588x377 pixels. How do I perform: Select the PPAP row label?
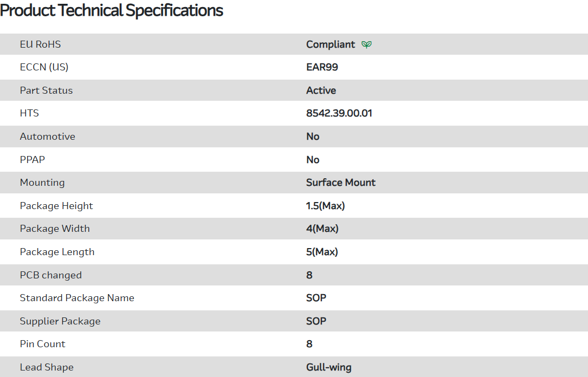pos(33,160)
